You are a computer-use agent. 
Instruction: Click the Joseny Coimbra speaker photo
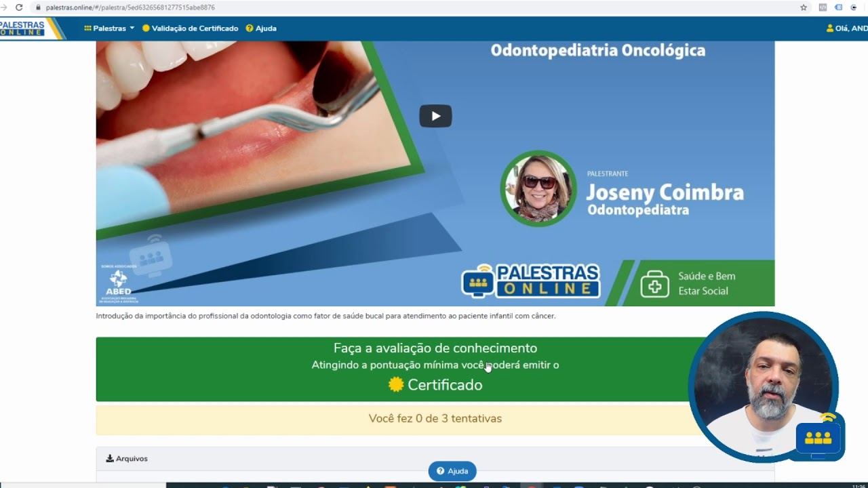tap(538, 188)
